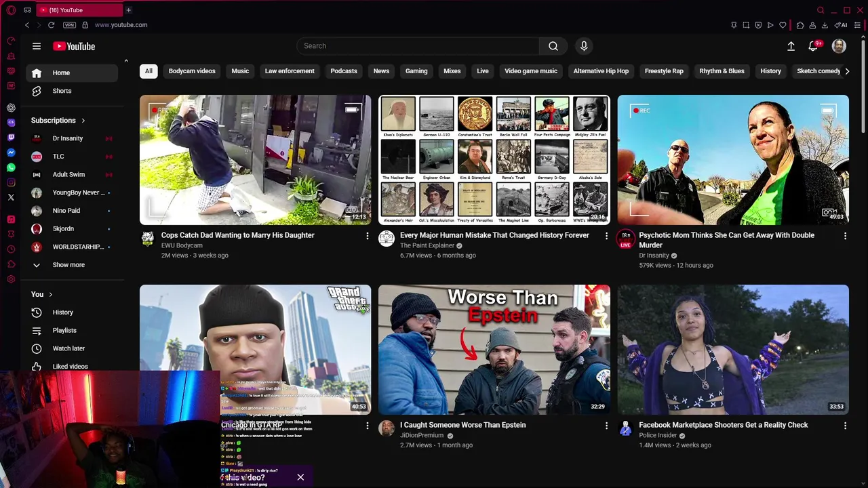868x488 pixels.
Task: Open Instagram in the Opera sidebar
Action: pos(11,182)
